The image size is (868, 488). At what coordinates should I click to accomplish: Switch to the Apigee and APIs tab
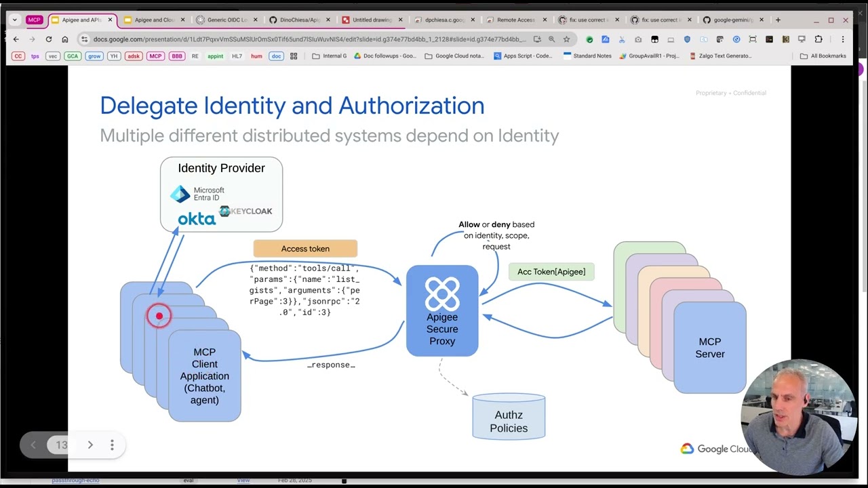(82, 20)
